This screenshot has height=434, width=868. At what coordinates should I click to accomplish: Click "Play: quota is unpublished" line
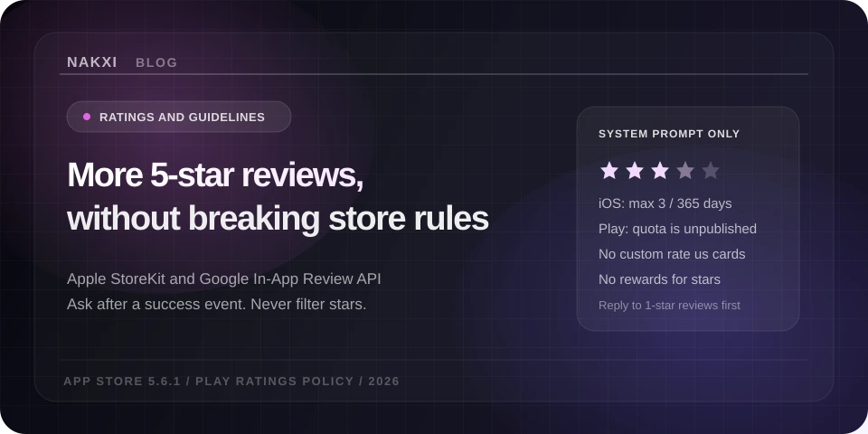click(x=677, y=229)
